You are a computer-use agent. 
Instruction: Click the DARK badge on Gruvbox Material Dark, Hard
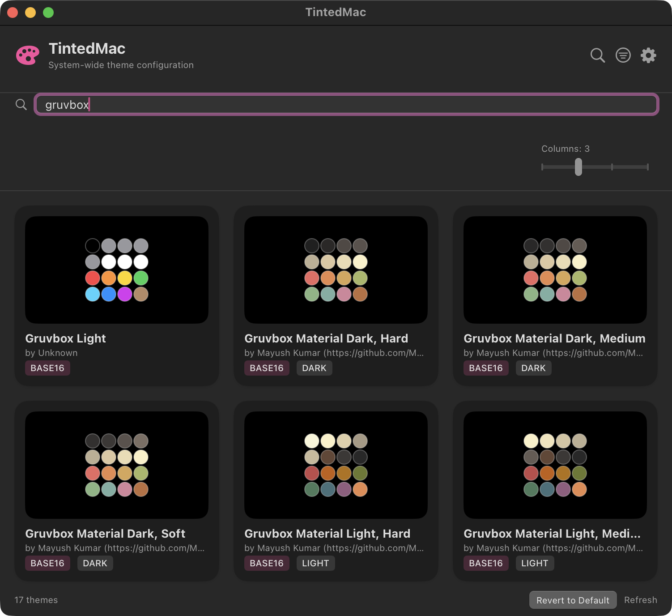[314, 368]
